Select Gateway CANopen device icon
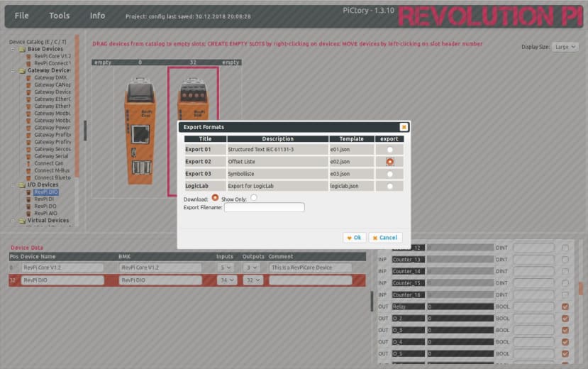Image resolution: width=588 pixels, height=369 pixels. [28, 84]
